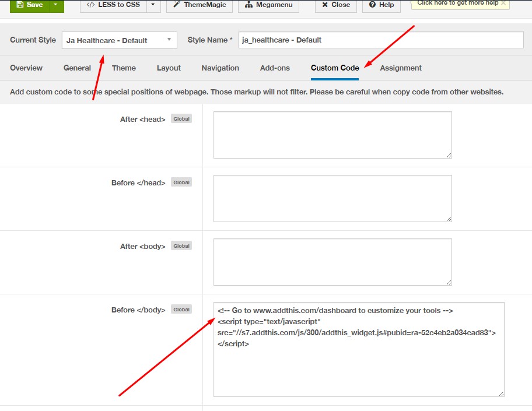Click the resize grip of Before </head> textarea

(449, 219)
